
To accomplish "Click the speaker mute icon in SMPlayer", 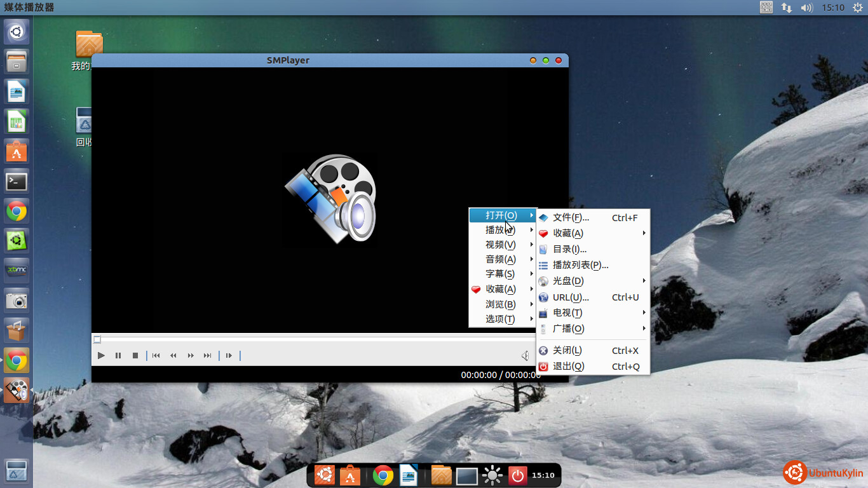I will pyautogui.click(x=526, y=355).
